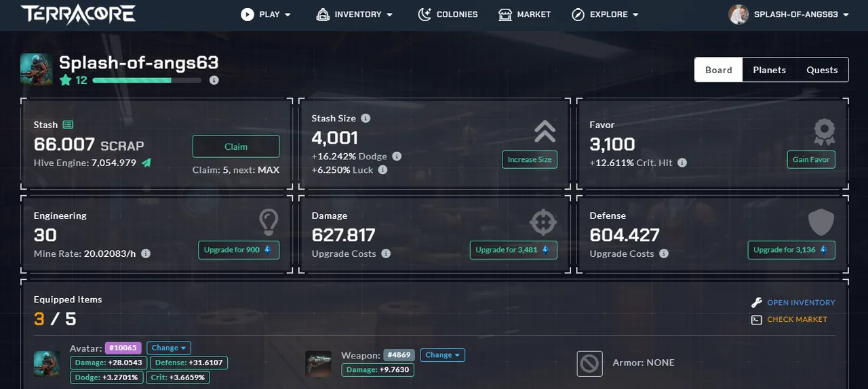
Task: Open the Market page
Action: [x=524, y=14]
